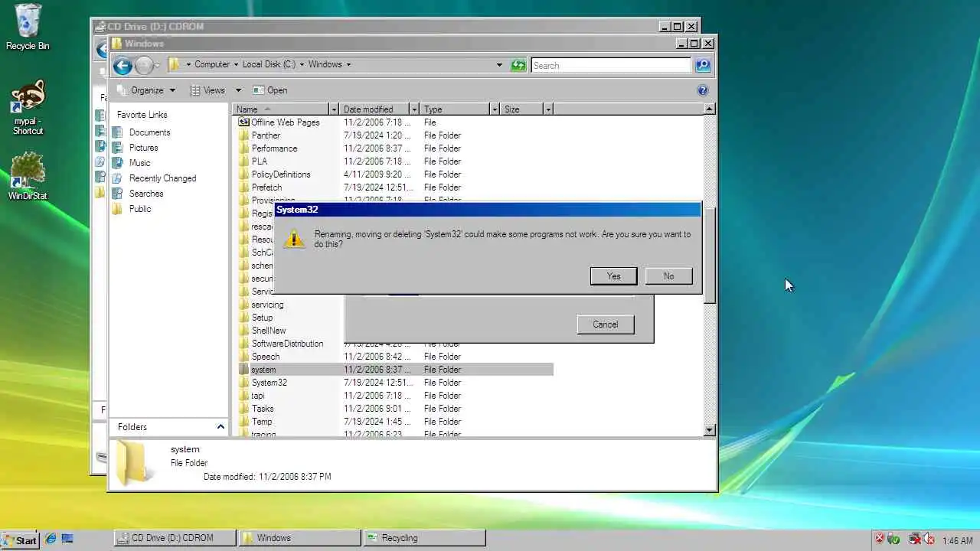Open address bar history dropdown
Viewport: 980px width, 551px height.
499,65
